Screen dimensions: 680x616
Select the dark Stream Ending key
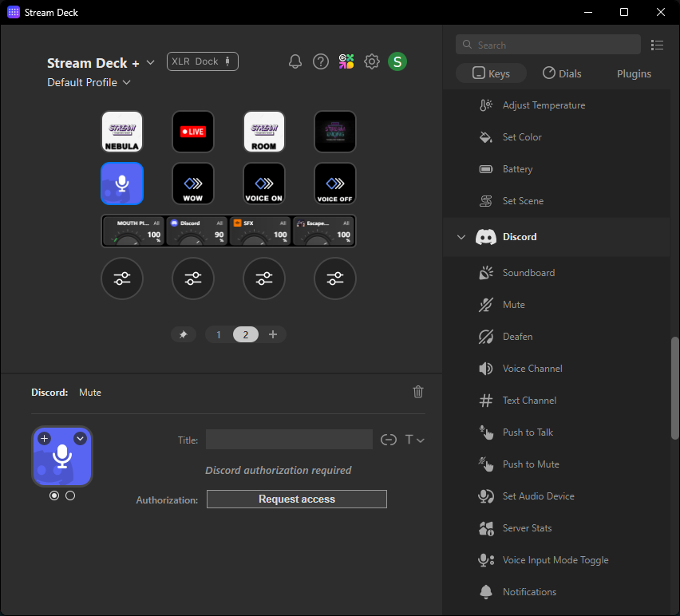coord(335,132)
